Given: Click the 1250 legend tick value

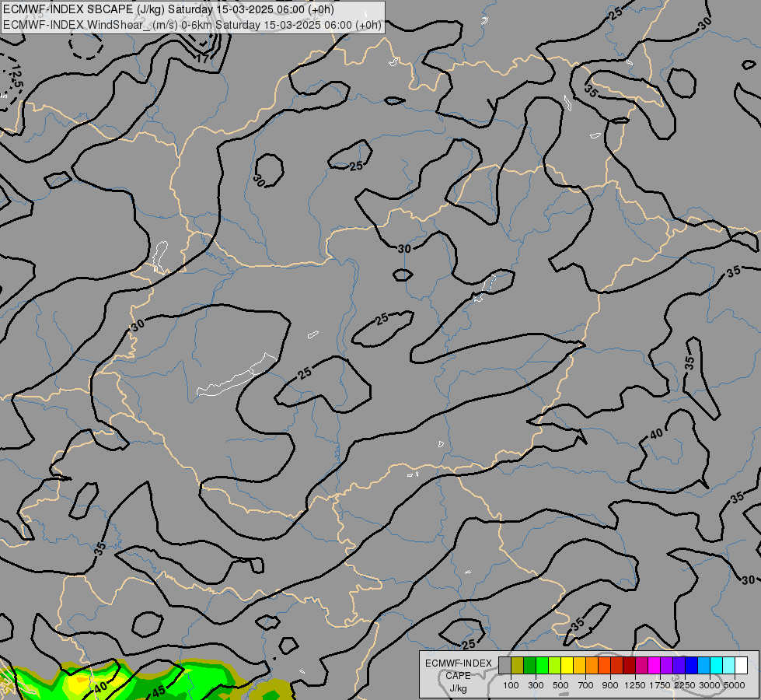Looking at the screenshot, I should click(635, 685).
